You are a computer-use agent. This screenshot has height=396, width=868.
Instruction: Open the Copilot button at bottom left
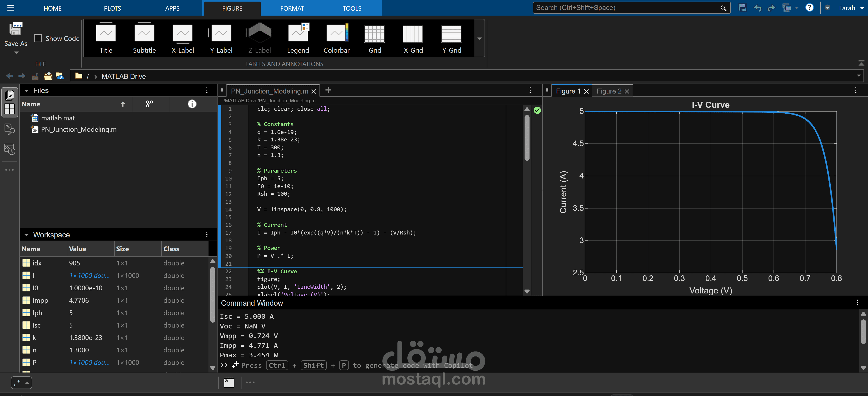[x=21, y=382]
